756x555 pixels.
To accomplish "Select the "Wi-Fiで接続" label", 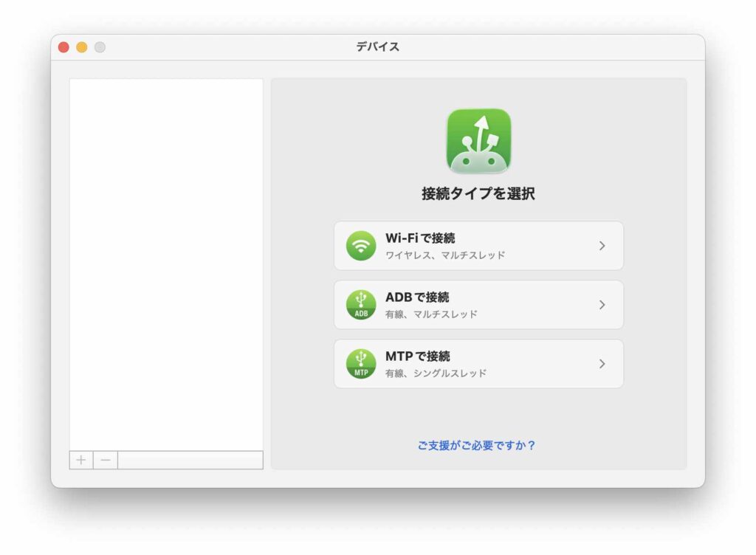I will [420, 238].
